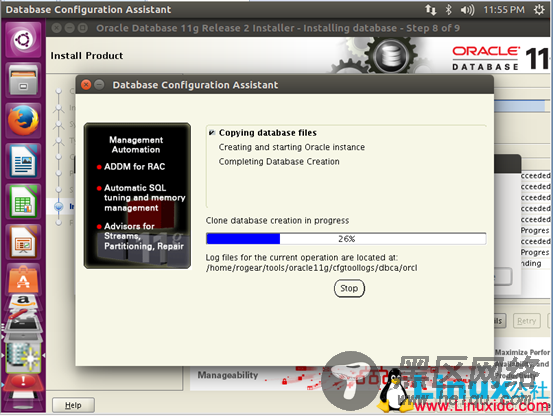Click 'Clone database creation in progress' status
Viewport: 553px width, 416px height.
277,220
